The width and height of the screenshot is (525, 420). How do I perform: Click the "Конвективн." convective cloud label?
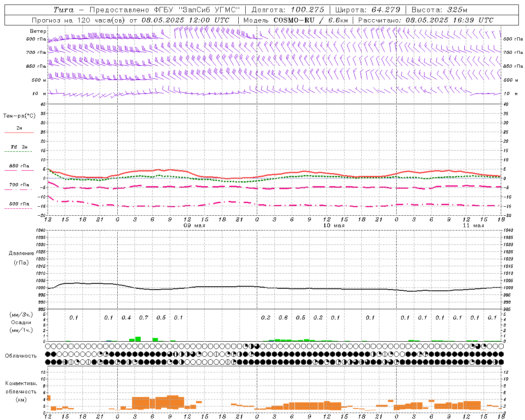click(x=21, y=383)
